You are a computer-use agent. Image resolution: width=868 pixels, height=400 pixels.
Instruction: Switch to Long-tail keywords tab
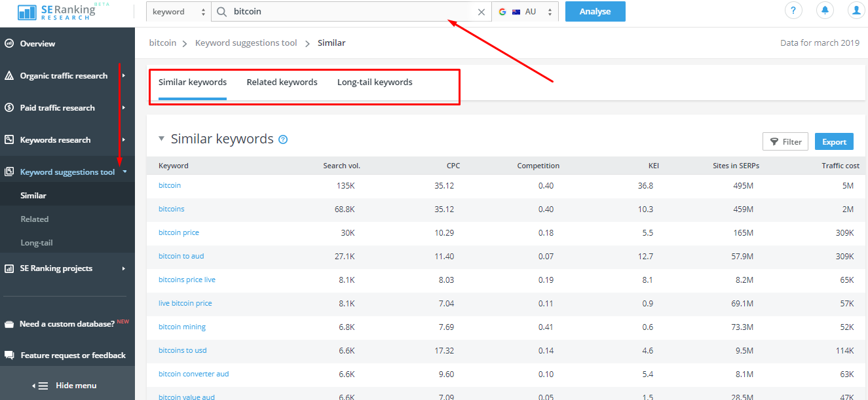[375, 82]
